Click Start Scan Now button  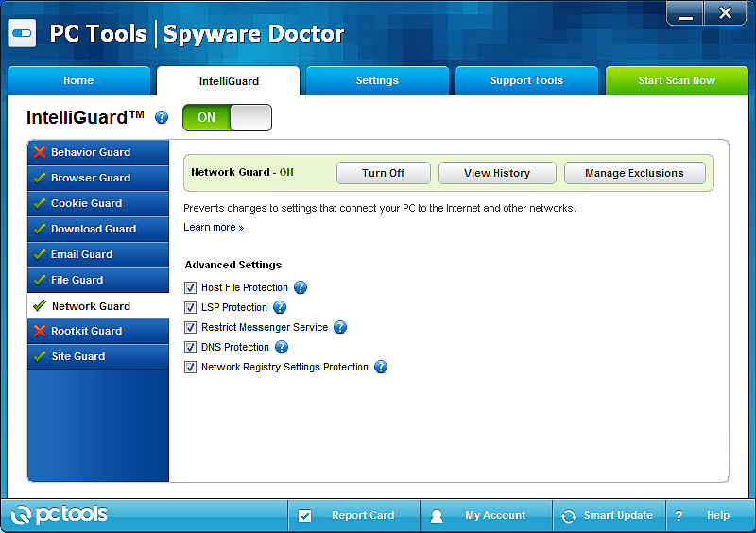point(677,80)
